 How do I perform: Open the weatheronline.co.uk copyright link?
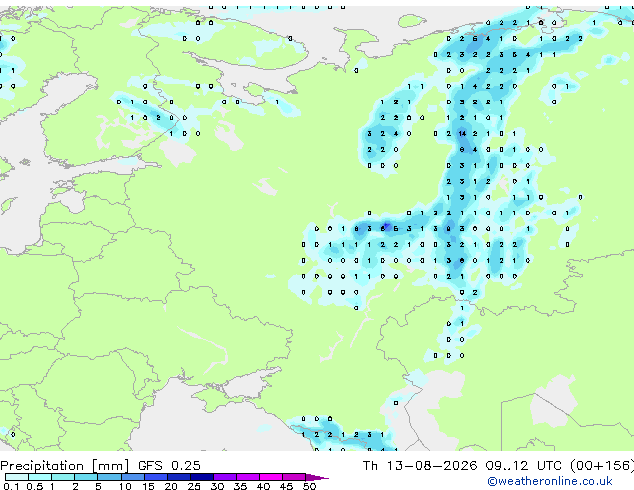coord(550,481)
